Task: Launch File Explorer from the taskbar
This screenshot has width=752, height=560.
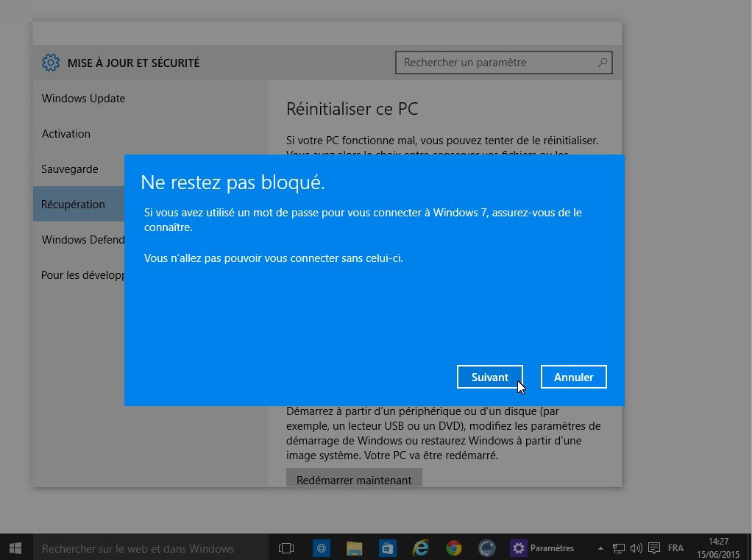Action: click(x=354, y=548)
